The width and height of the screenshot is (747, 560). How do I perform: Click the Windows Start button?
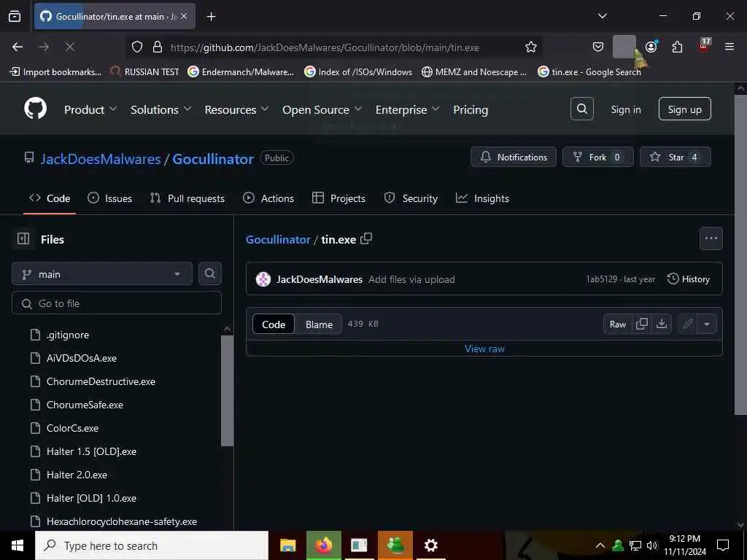(18, 545)
